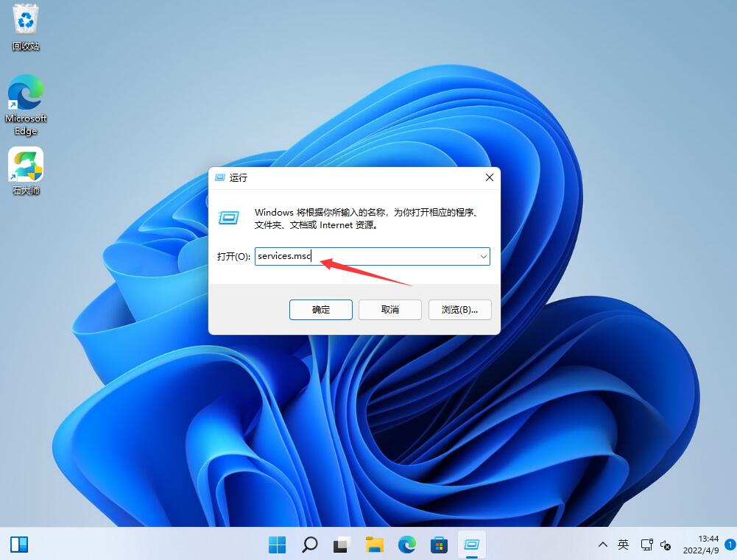The width and height of the screenshot is (737, 560).
Task: Open network settings from the system tray
Action: 647,545
